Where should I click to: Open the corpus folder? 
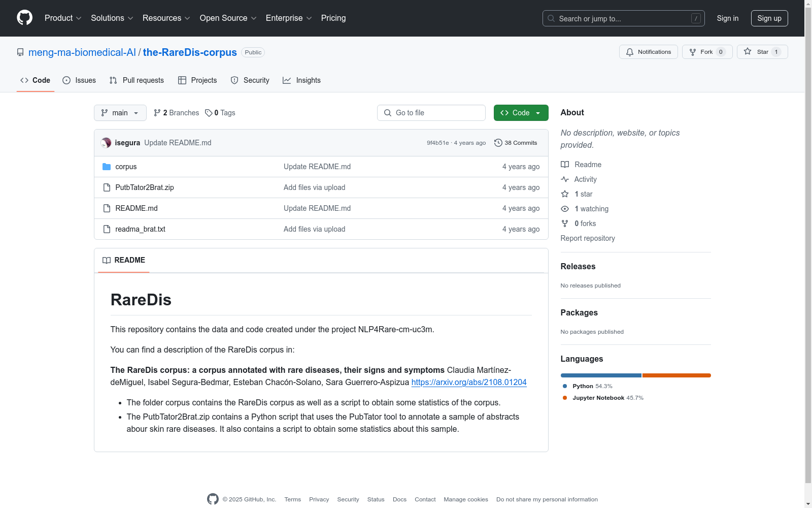[126, 167]
